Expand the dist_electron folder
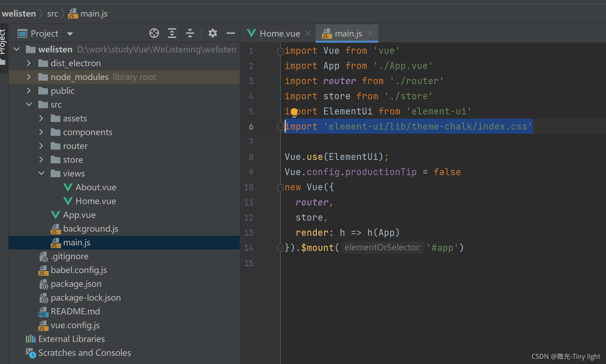This screenshot has height=364, width=606. [x=29, y=63]
